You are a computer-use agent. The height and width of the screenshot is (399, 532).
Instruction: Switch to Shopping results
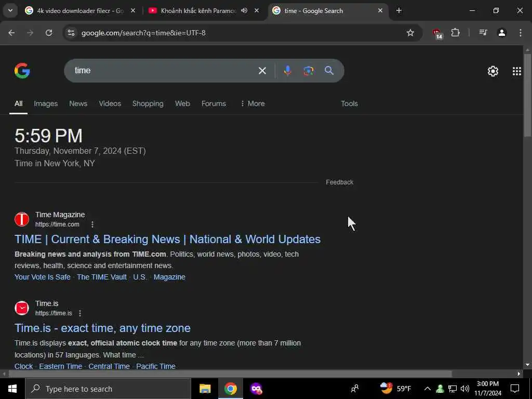click(148, 103)
